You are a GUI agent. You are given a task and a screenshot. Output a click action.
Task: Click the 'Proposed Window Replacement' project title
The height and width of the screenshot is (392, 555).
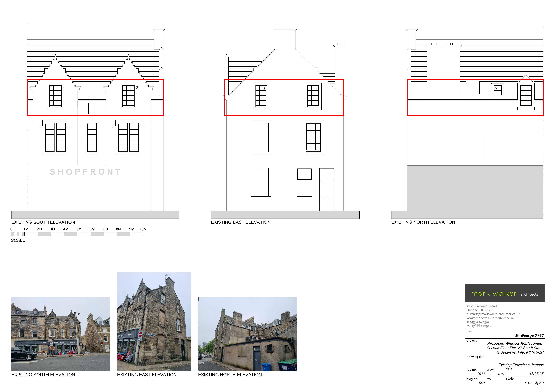515,343
